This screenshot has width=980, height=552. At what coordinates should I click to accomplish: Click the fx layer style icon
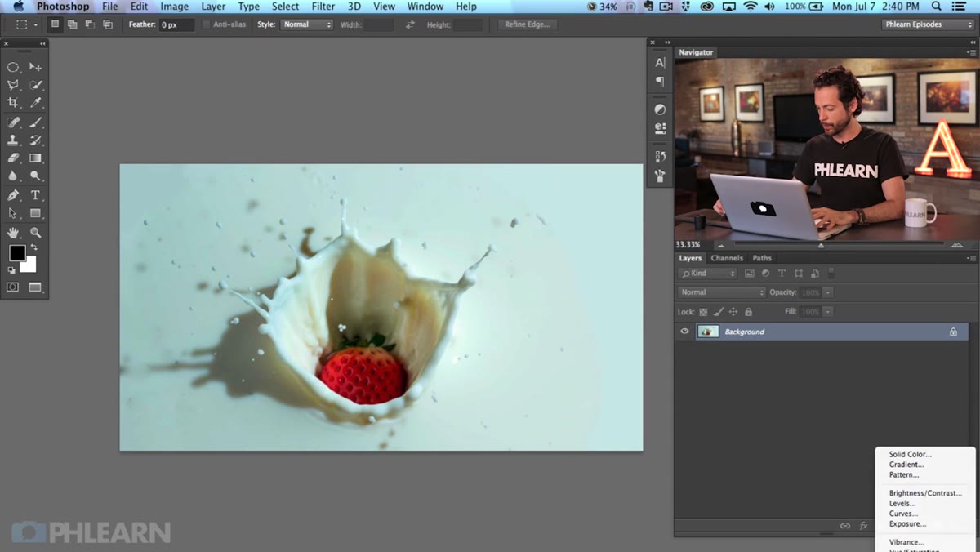point(864,526)
